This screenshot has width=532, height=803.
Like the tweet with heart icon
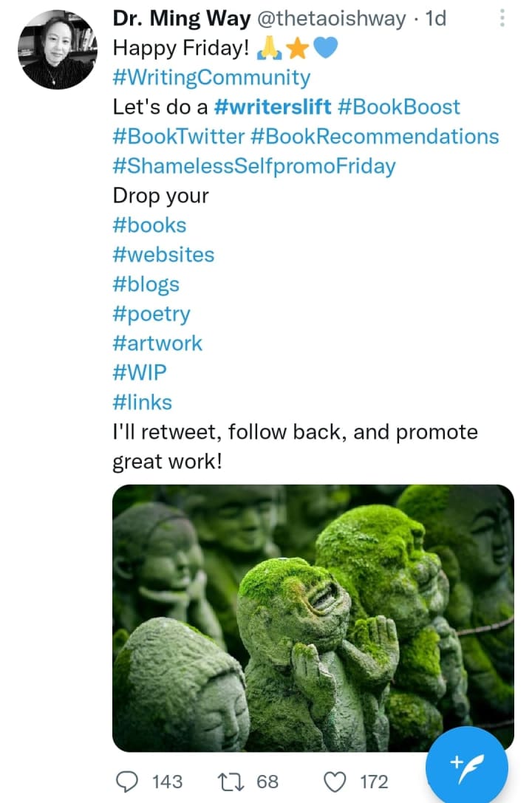pyautogui.click(x=335, y=782)
